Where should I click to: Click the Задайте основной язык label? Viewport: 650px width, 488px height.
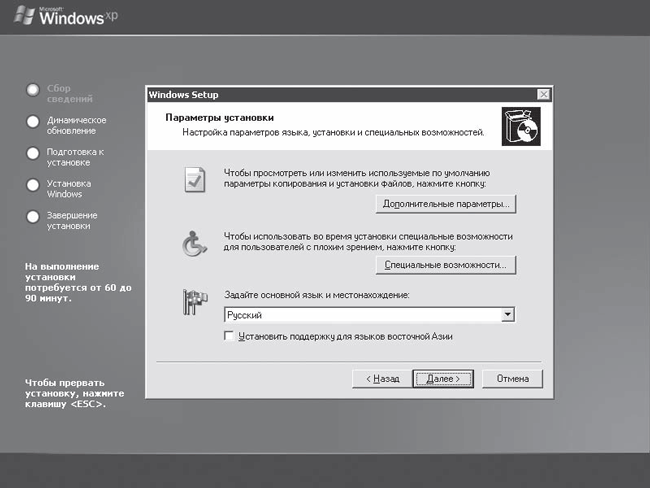point(317,295)
